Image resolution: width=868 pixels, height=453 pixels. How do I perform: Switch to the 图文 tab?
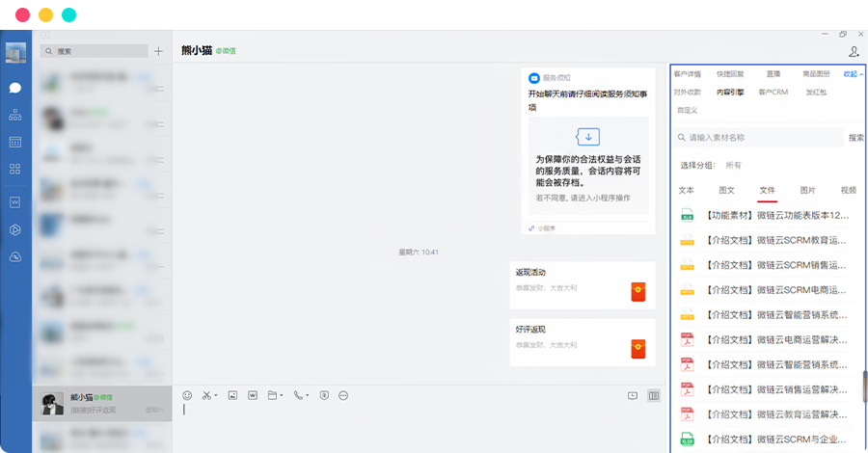click(x=726, y=190)
